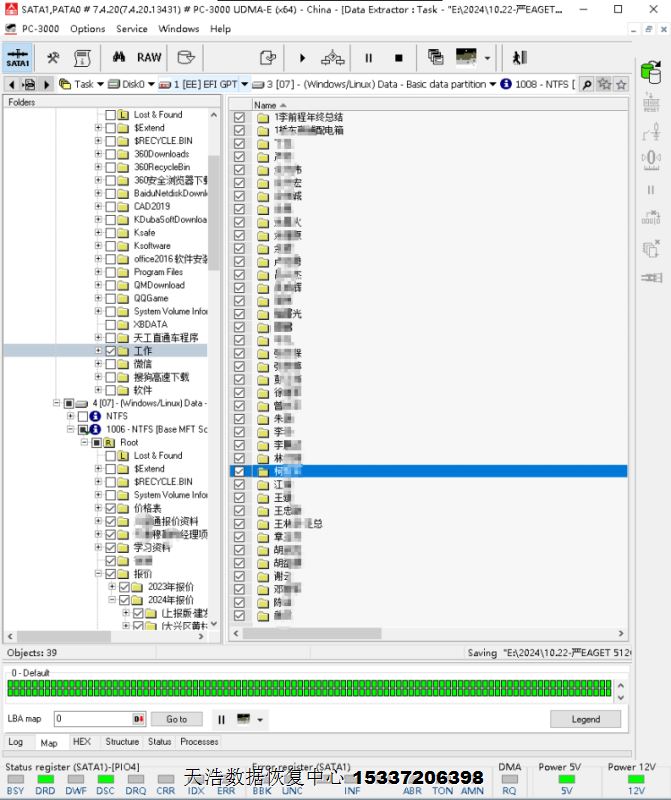This screenshot has height=800, width=671.
Task: Open the Service menu
Action: (x=131, y=29)
